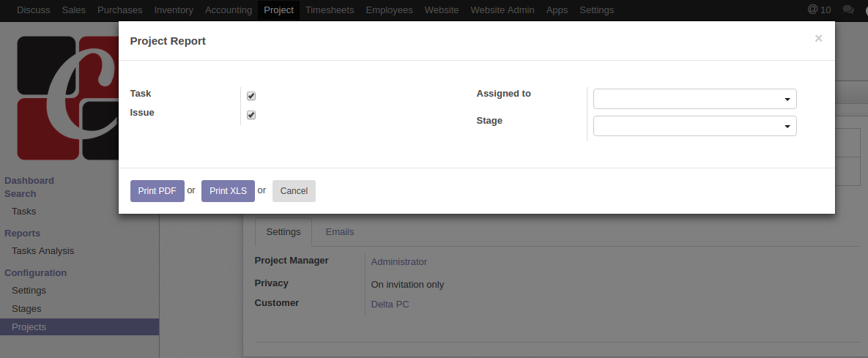Open Stages in Configuration sidebar
Image resolution: width=868 pixels, height=358 pixels.
(x=26, y=309)
